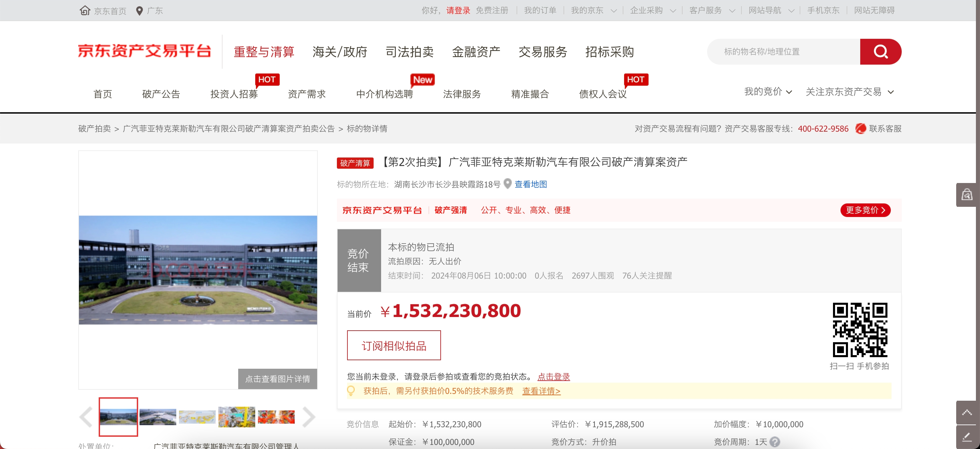Click the scroll-to-top arrow on sidebar
980x449 pixels.
coord(967,413)
